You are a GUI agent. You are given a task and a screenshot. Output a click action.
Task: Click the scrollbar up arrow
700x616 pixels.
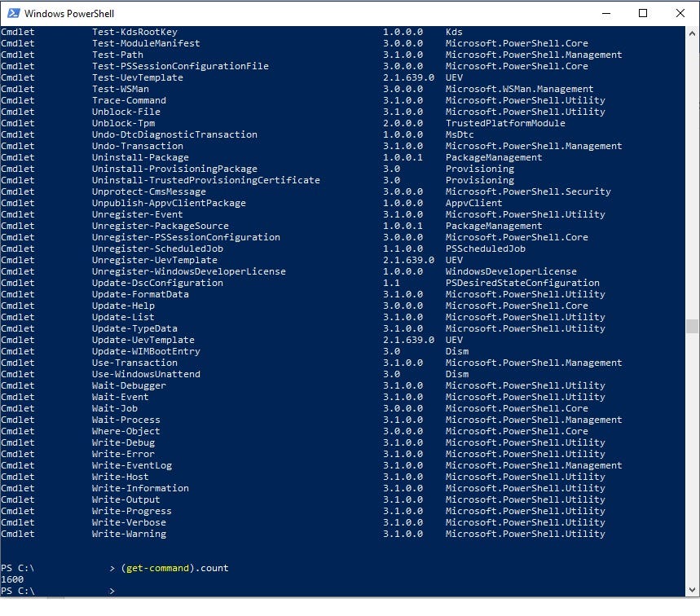click(x=692, y=33)
